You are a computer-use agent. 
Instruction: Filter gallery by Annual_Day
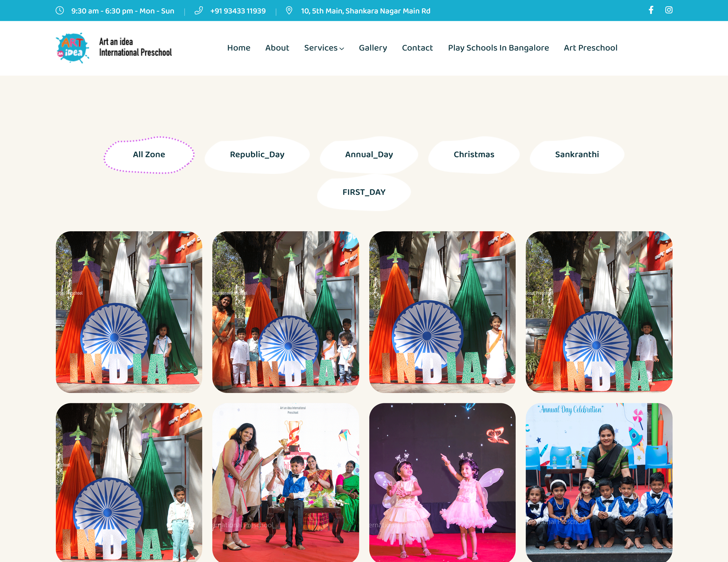[x=369, y=155]
